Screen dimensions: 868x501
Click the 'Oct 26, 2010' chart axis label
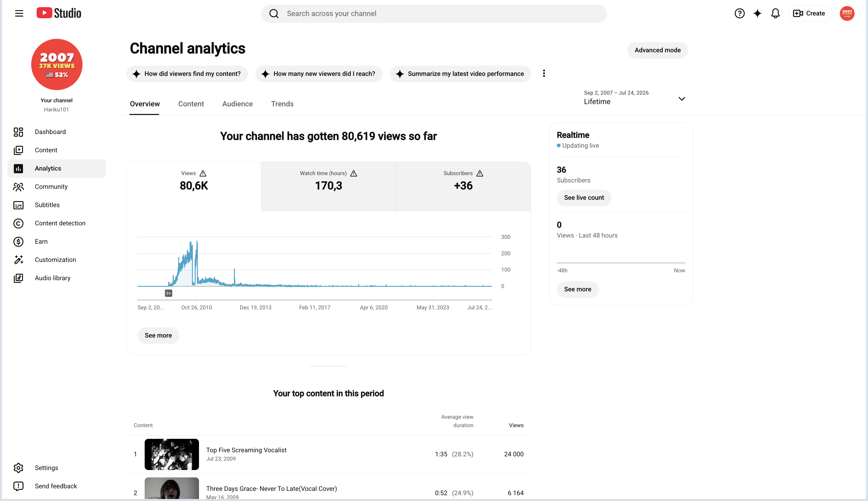196,308
